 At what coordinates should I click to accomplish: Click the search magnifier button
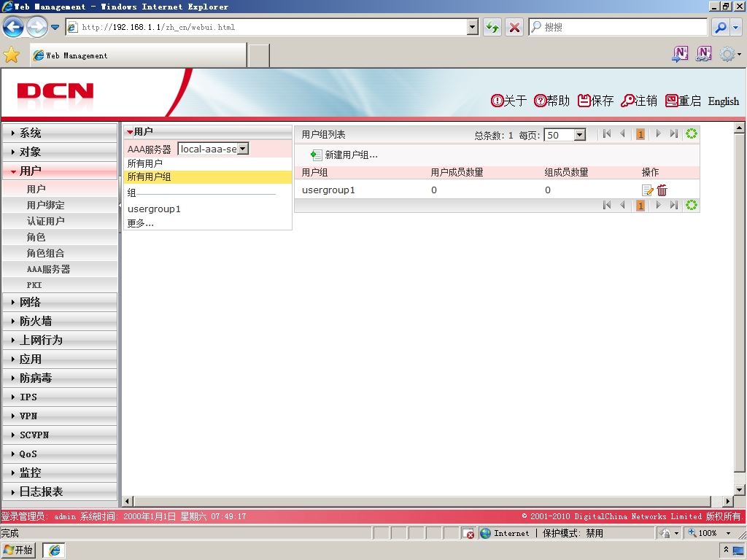[x=721, y=27]
